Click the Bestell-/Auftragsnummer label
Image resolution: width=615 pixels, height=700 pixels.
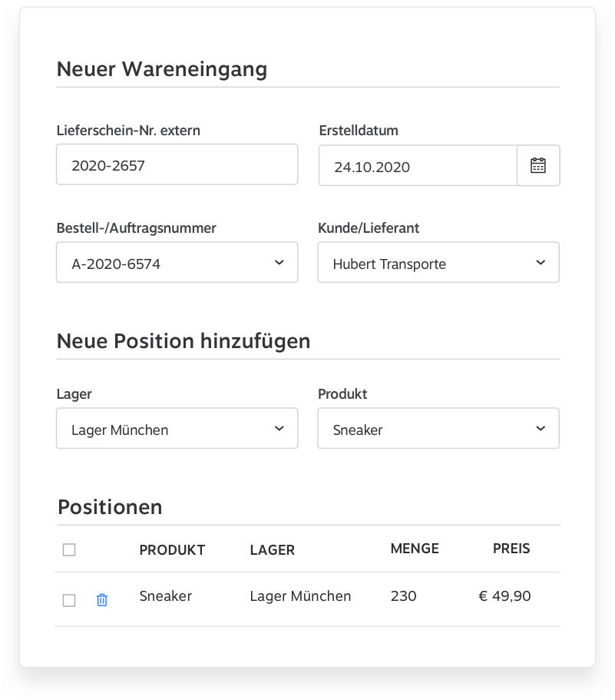[137, 228]
